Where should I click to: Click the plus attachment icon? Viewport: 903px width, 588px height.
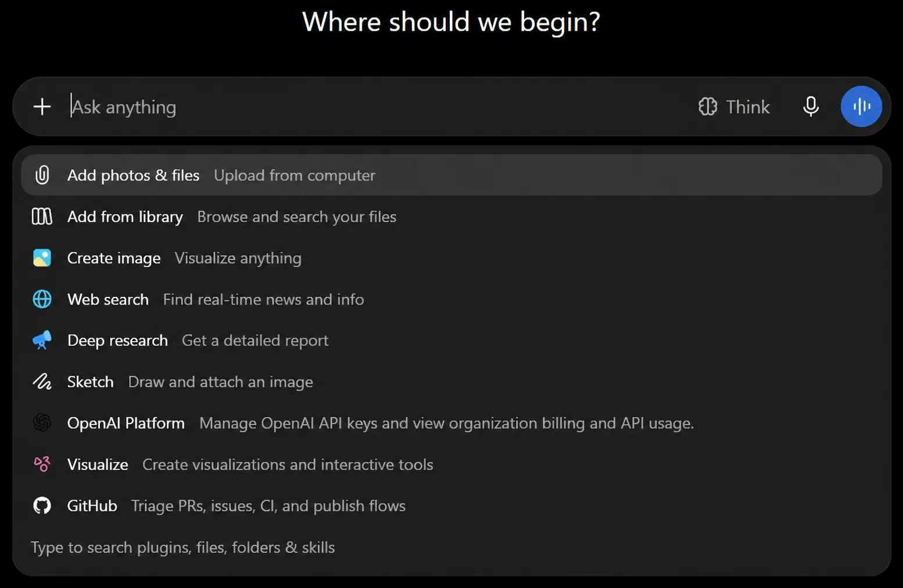pyautogui.click(x=42, y=107)
